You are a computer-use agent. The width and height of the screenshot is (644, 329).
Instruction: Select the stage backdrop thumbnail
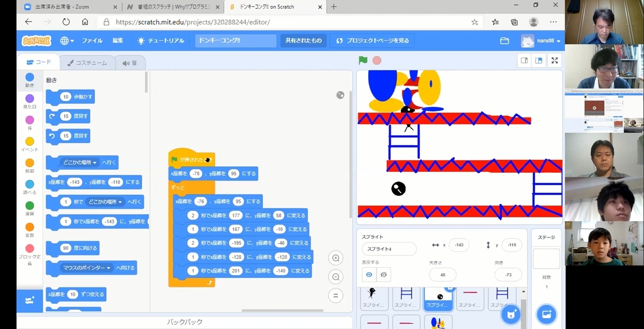click(x=546, y=259)
